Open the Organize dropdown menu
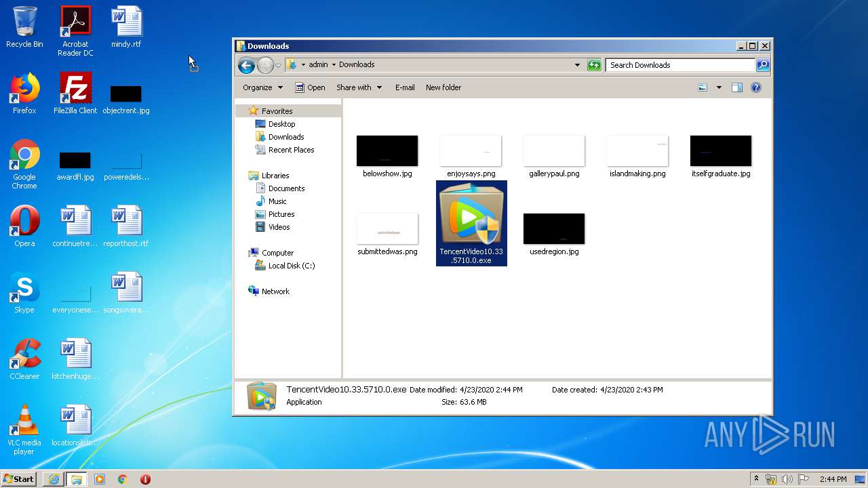Screen dimensions: 868x488 pyautogui.click(x=262, y=87)
